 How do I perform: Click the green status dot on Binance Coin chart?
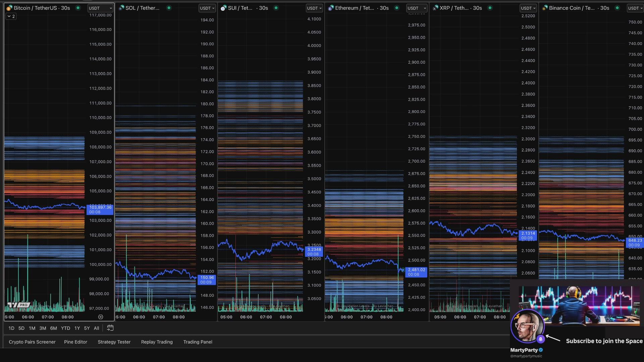click(617, 8)
